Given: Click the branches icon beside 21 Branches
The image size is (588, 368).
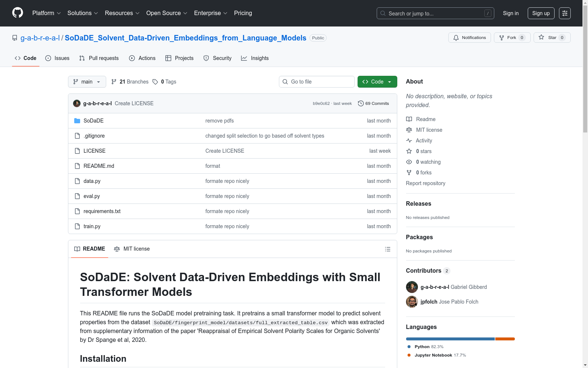Looking at the screenshot, I should coord(114,82).
